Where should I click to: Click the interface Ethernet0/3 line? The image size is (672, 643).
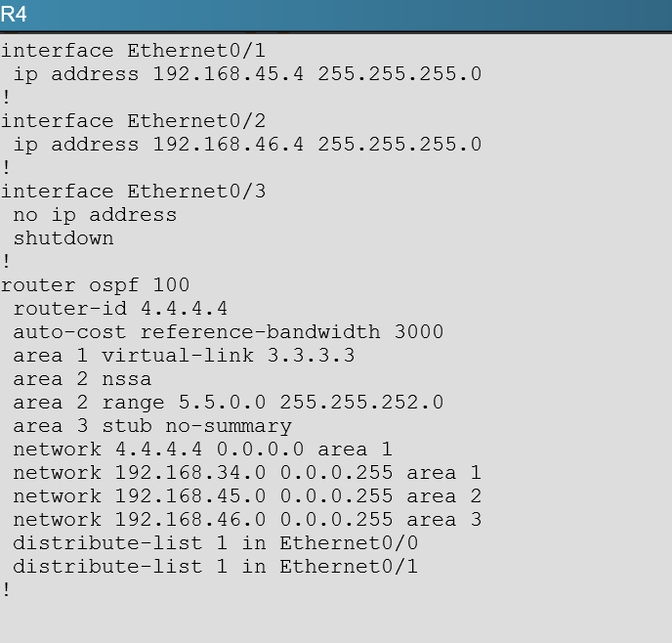(x=133, y=192)
